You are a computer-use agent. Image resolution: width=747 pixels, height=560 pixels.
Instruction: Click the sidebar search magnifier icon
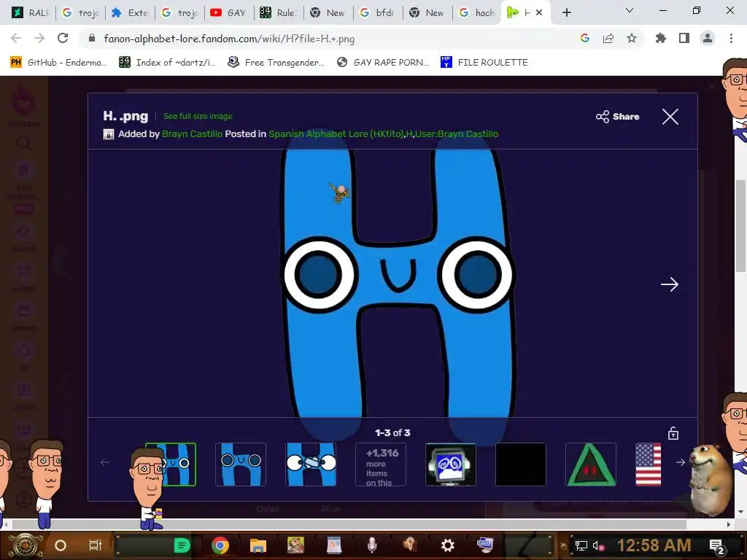coord(23,142)
